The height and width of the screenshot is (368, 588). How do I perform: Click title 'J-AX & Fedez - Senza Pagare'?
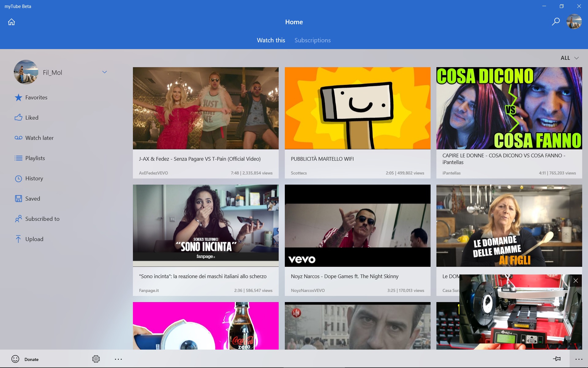point(200,159)
